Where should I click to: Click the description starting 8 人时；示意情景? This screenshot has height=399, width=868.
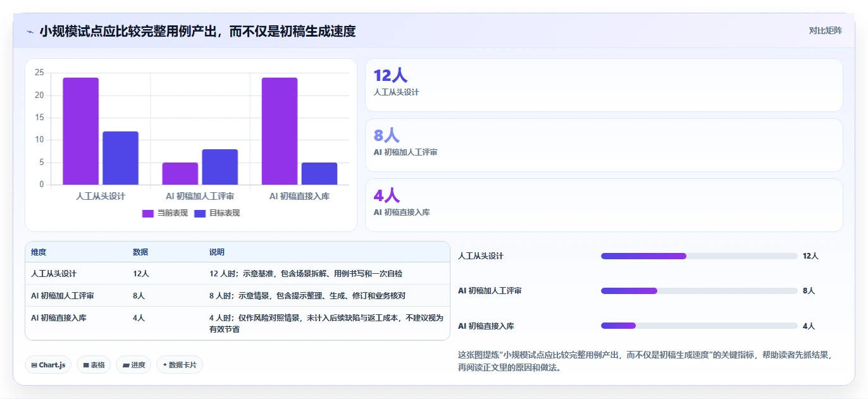point(307,296)
